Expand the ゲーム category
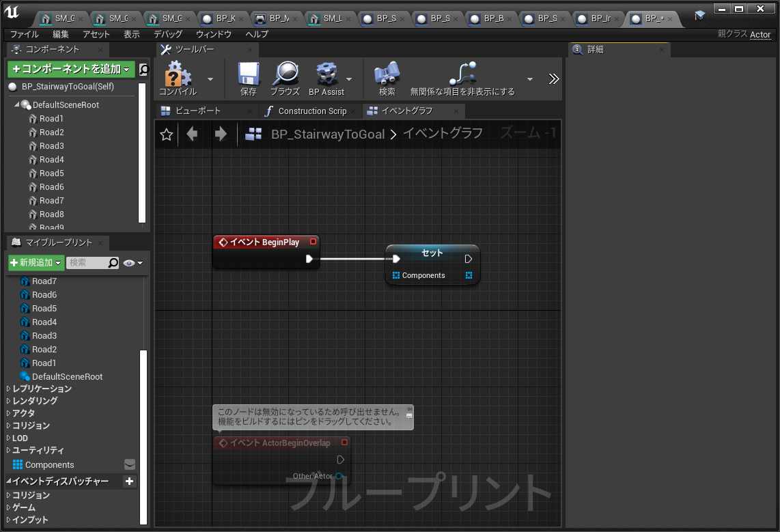 point(8,507)
